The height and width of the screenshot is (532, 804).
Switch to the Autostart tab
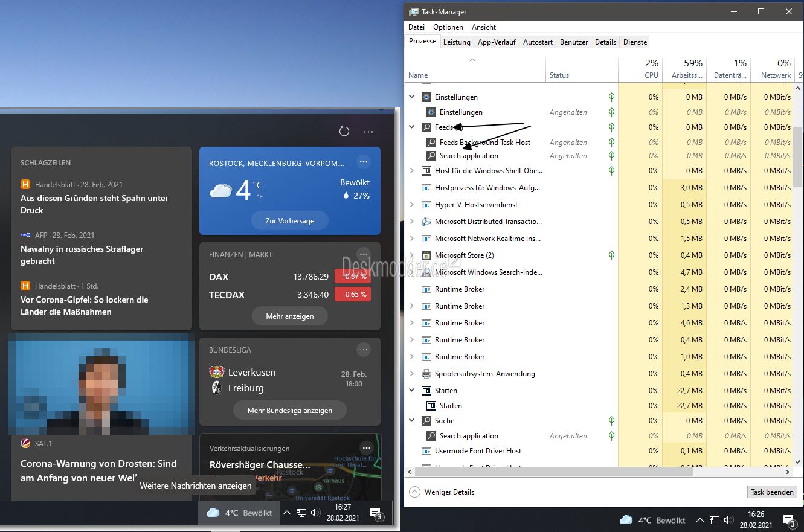538,42
